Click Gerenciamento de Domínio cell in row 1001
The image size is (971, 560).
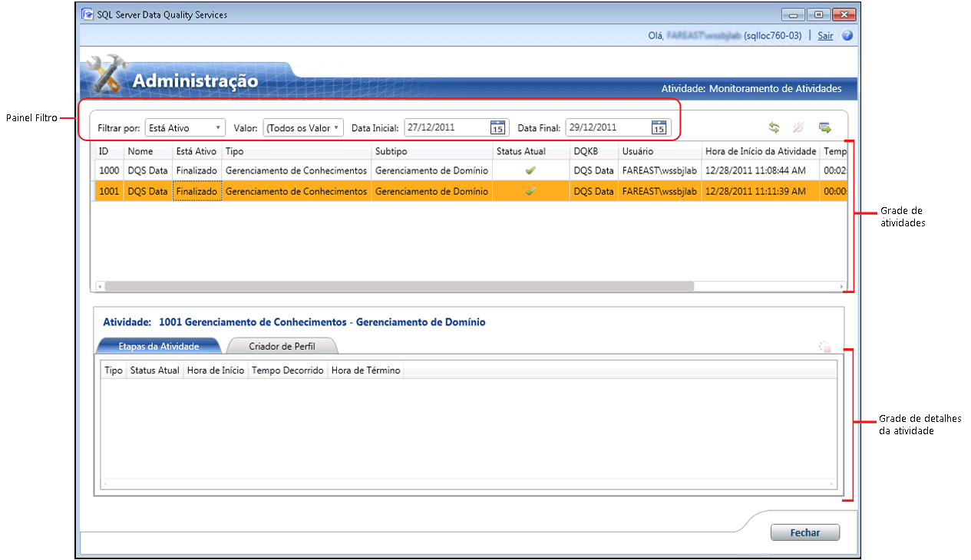tap(432, 191)
